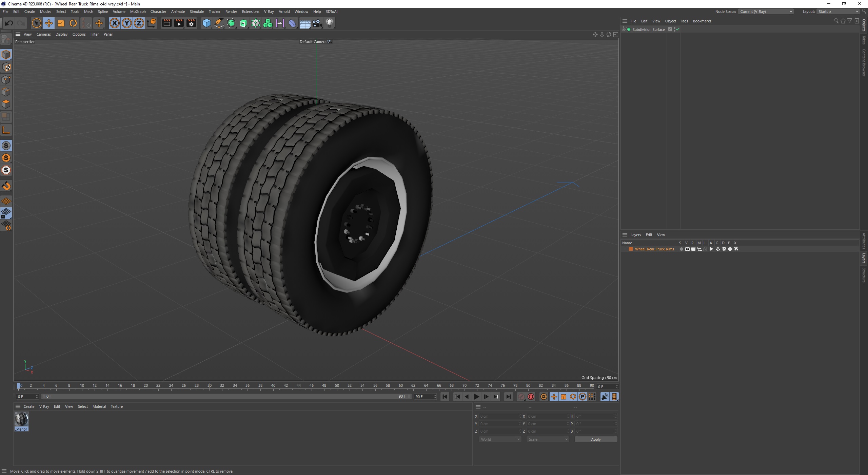Toggle the coordinate system icon
The height and width of the screenshot is (475, 868).
pos(152,23)
